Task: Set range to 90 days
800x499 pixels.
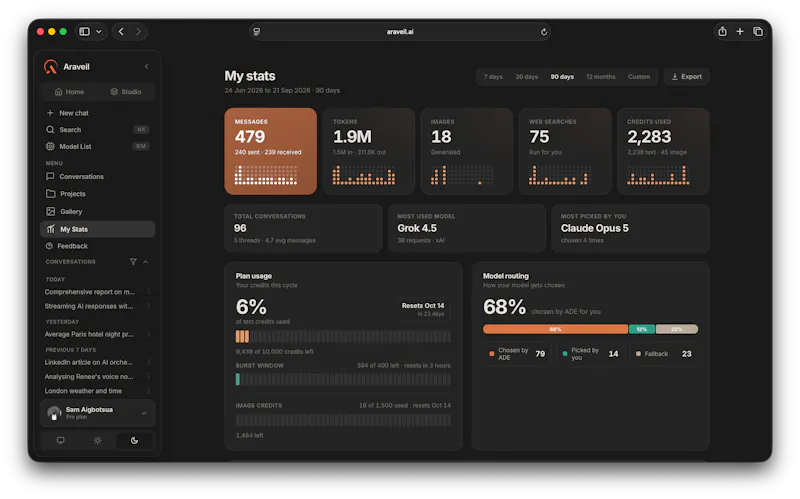Action: click(562, 77)
